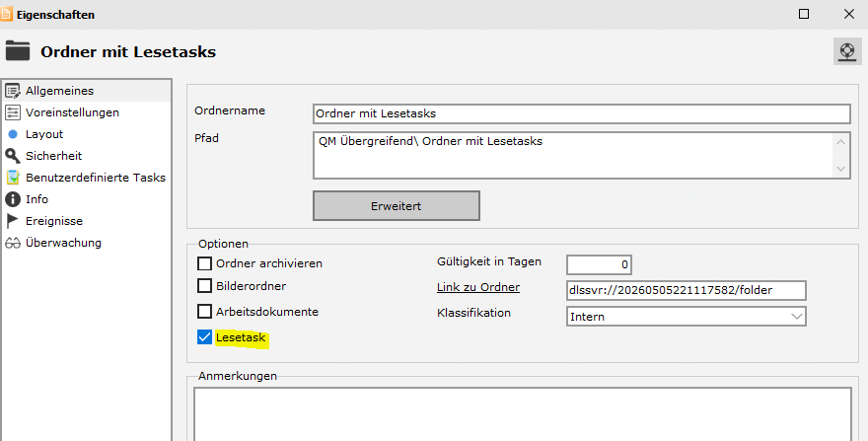Image resolution: width=868 pixels, height=441 pixels.
Task: Click the Optionen group heading
Action: click(223, 244)
